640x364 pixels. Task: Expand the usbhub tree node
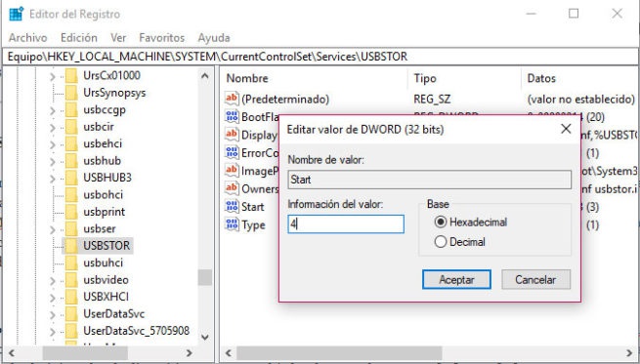pos(52,161)
